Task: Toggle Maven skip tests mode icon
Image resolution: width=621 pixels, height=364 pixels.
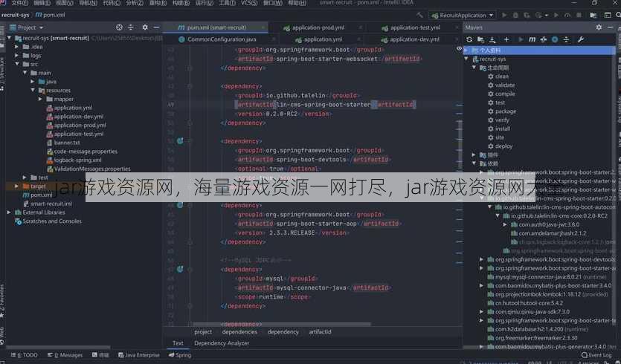Action: 555,39
